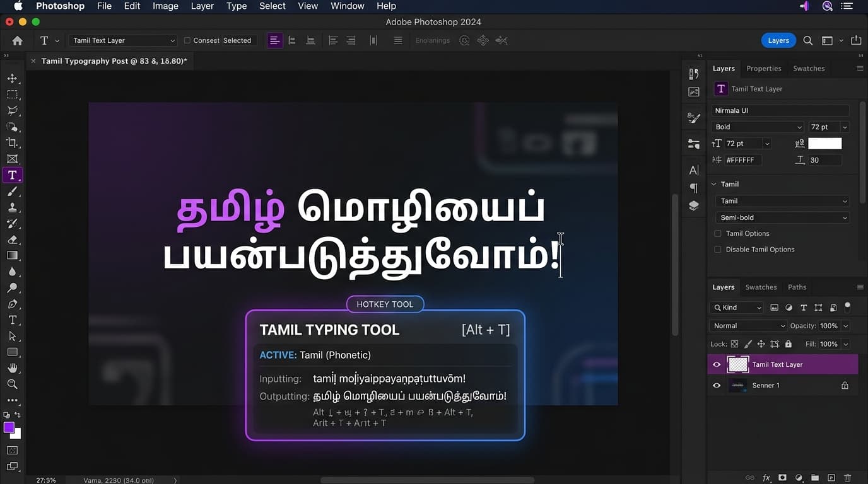Click the HOTKEY TOOL pill label

385,304
